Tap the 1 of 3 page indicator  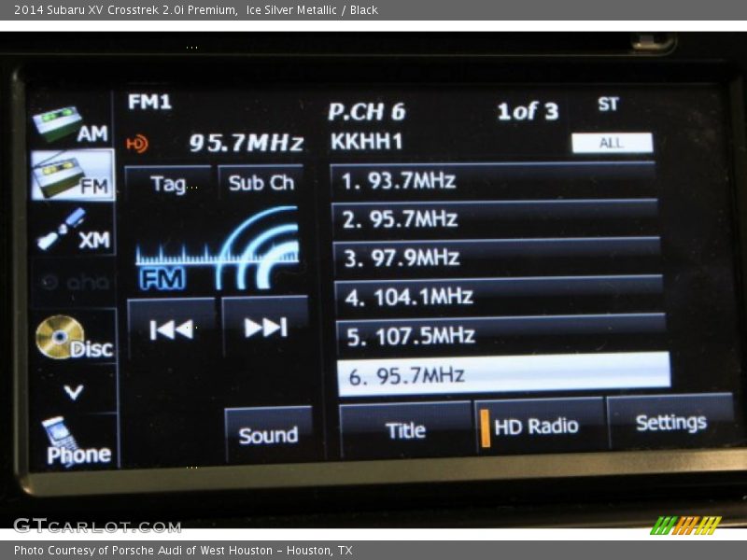coord(528,111)
